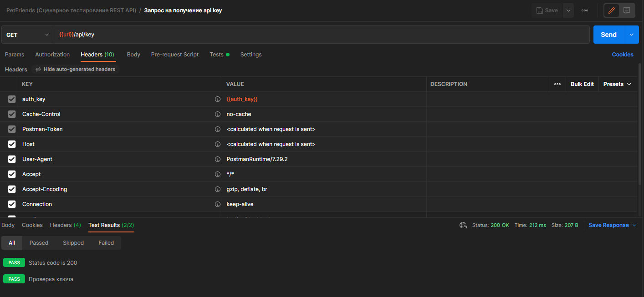
Task: Click the info icon for auth_key
Action: coord(218,99)
